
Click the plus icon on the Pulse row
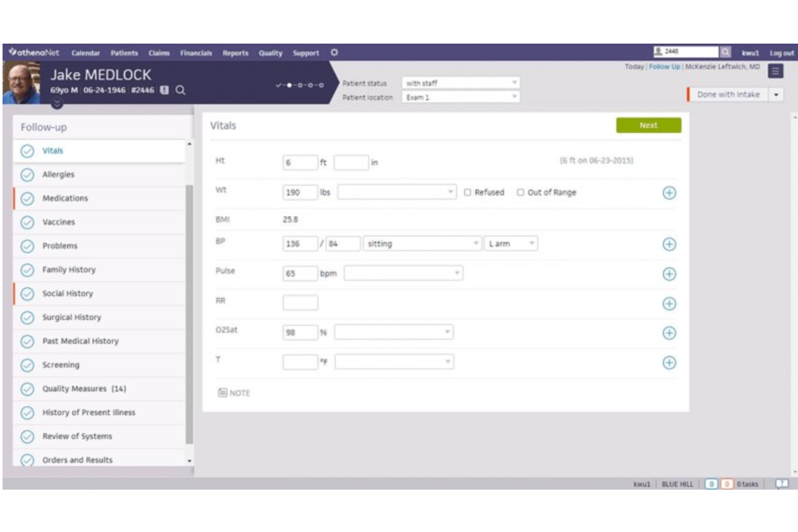(x=670, y=273)
